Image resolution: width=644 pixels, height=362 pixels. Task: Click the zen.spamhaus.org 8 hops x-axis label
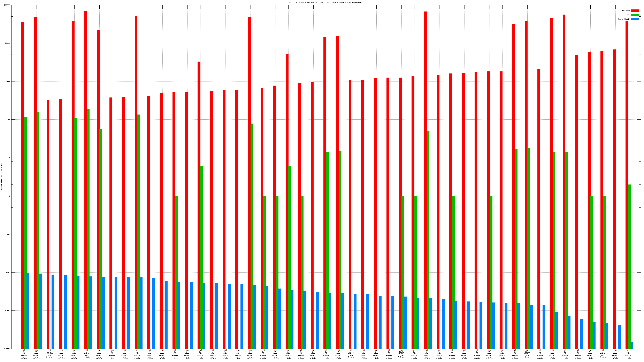click(x=49, y=354)
